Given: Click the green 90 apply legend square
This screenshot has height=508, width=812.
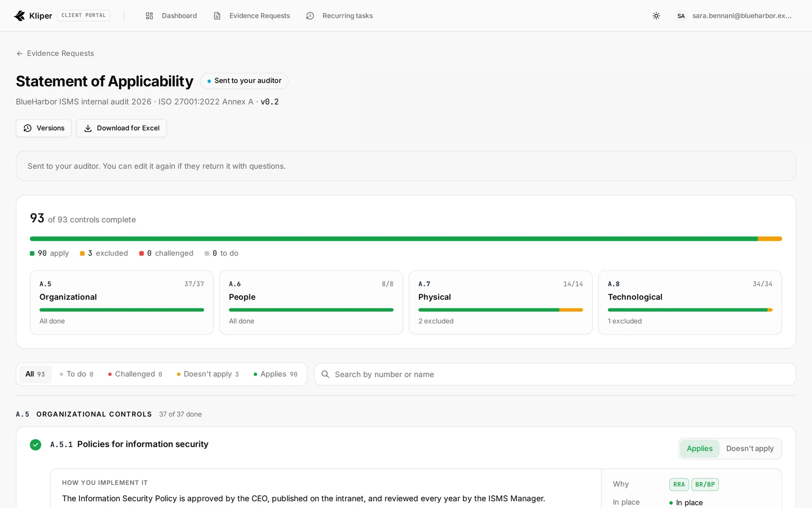Looking at the screenshot, I should [32, 253].
